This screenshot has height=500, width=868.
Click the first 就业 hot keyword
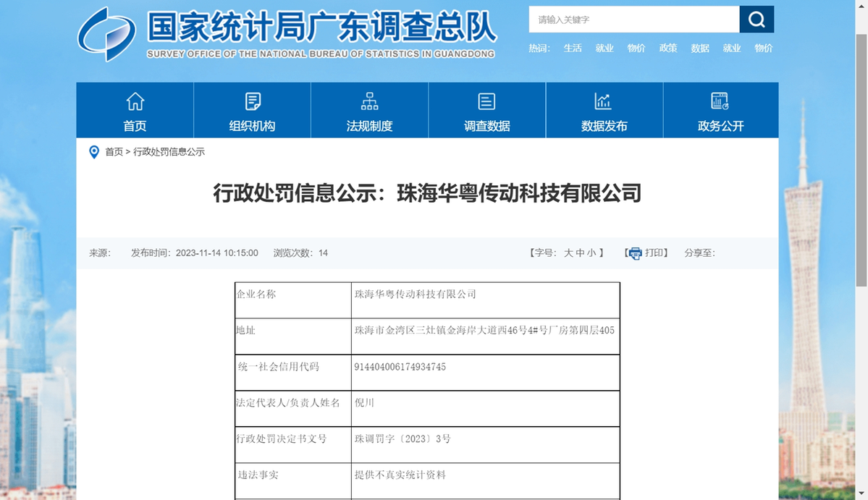tap(604, 48)
